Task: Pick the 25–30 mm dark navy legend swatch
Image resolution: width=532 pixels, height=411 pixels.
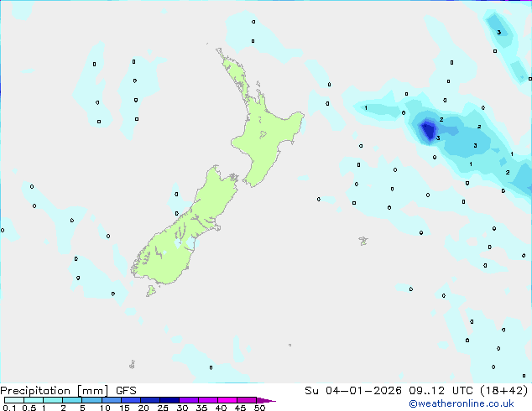Action: 170,400
